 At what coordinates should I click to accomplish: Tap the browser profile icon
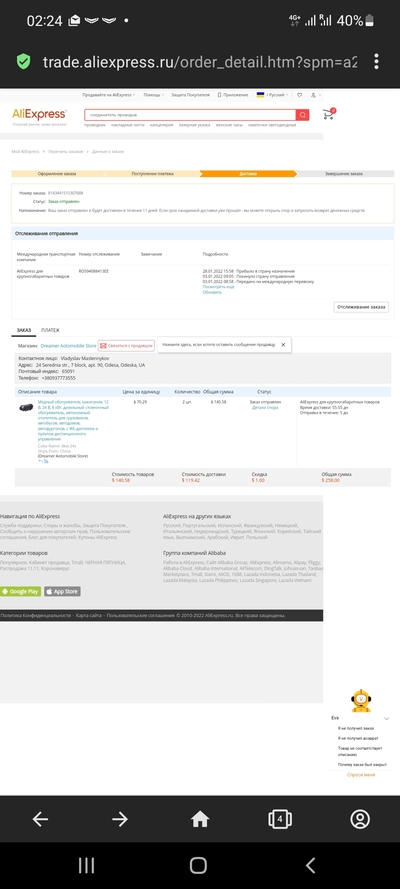point(360,819)
